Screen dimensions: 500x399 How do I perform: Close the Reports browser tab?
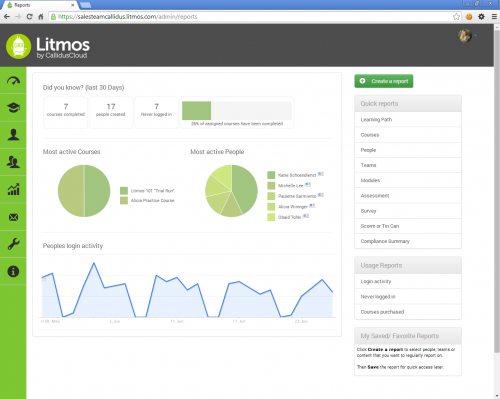72,5
